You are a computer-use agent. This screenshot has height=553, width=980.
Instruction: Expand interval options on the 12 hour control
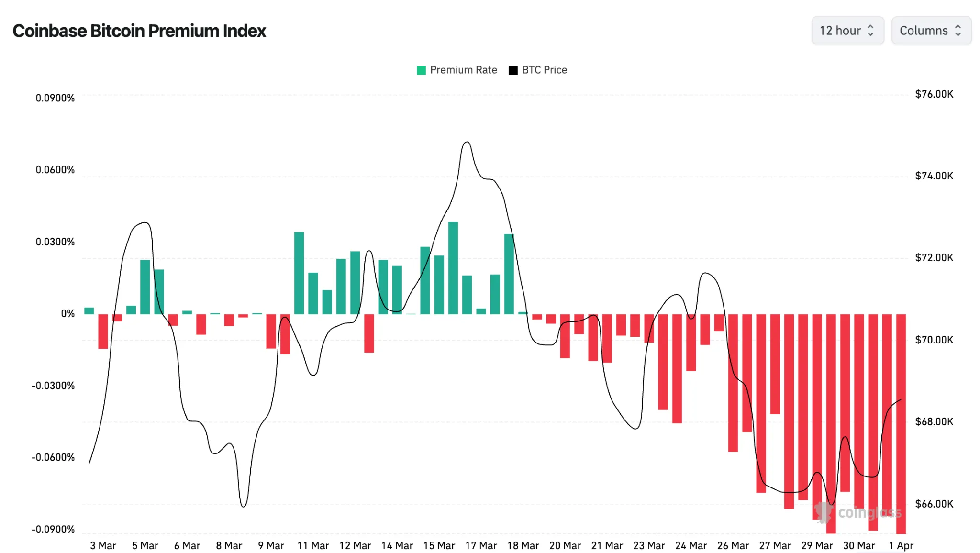[x=847, y=30]
